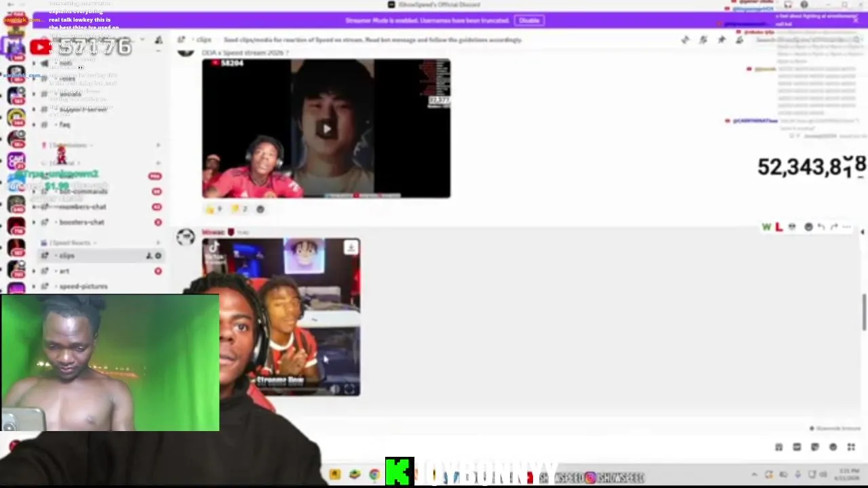React with the L emoji on message

tap(778, 227)
